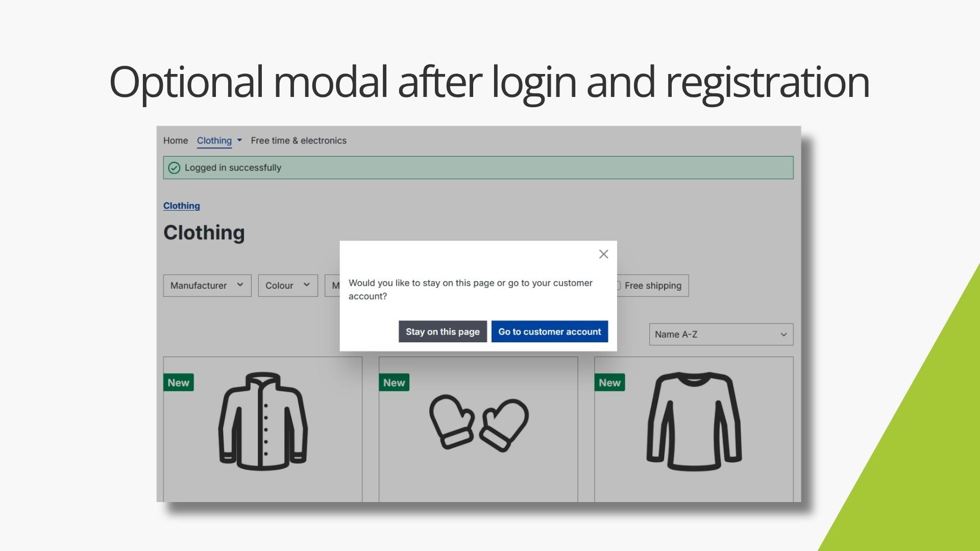
Task: Click the Clothing breadcrumb link
Action: (x=182, y=206)
